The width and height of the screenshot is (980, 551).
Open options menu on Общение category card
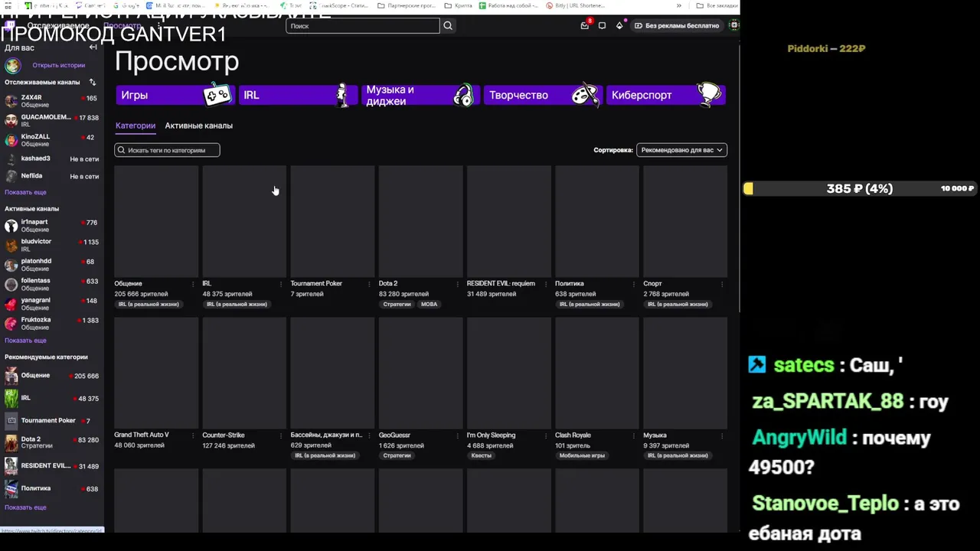[193, 284]
